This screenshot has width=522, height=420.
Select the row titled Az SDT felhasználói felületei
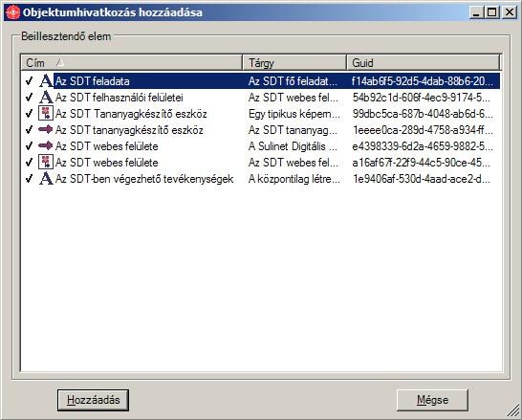point(261,98)
